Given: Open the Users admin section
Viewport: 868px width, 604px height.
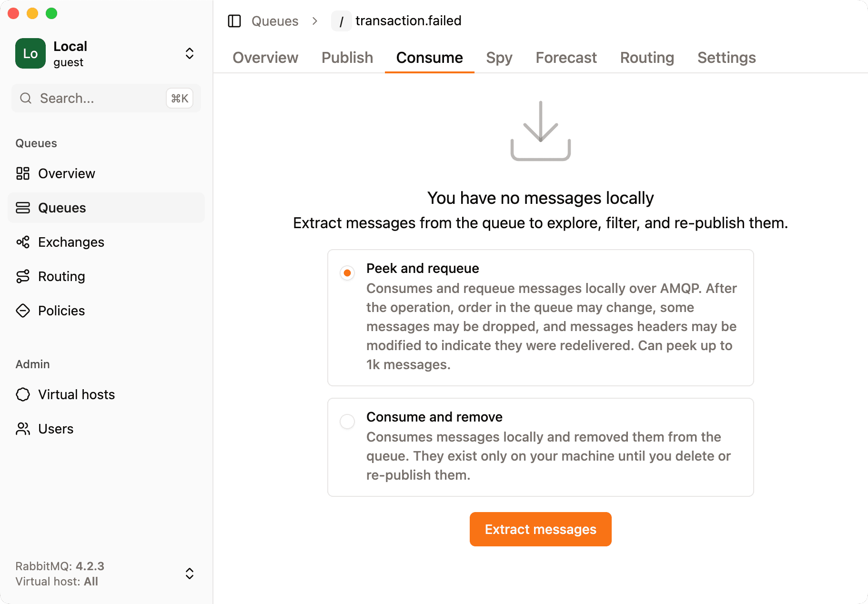Looking at the screenshot, I should tap(56, 429).
